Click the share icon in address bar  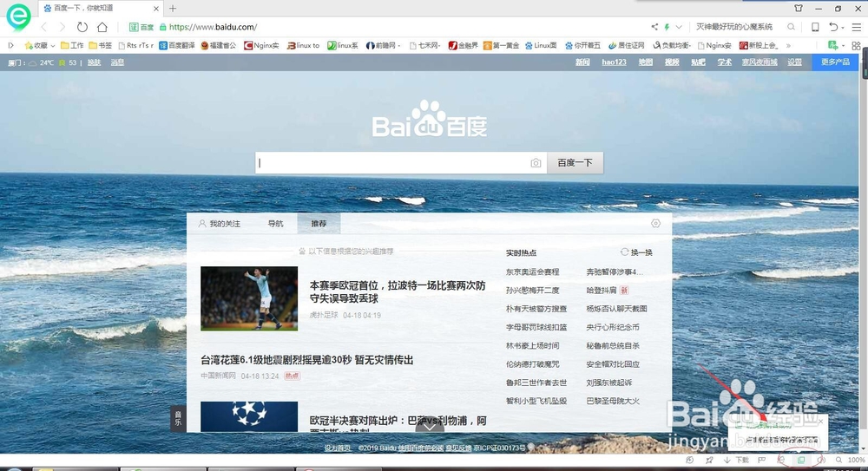click(654, 27)
